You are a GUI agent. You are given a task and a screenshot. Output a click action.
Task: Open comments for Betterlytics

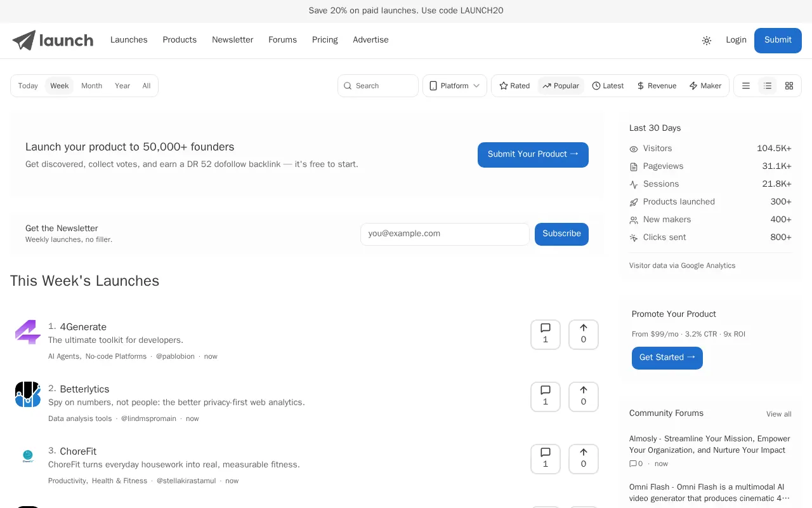(546, 396)
